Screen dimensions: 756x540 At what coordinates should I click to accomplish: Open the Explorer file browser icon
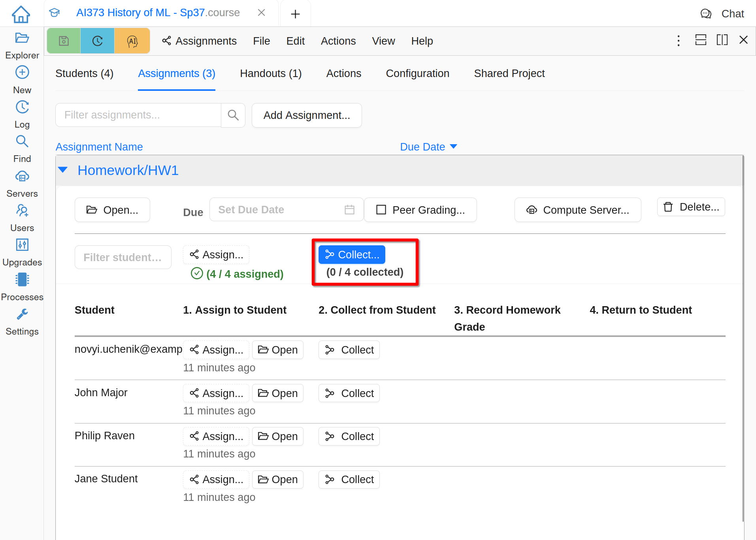(x=22, y=38)
